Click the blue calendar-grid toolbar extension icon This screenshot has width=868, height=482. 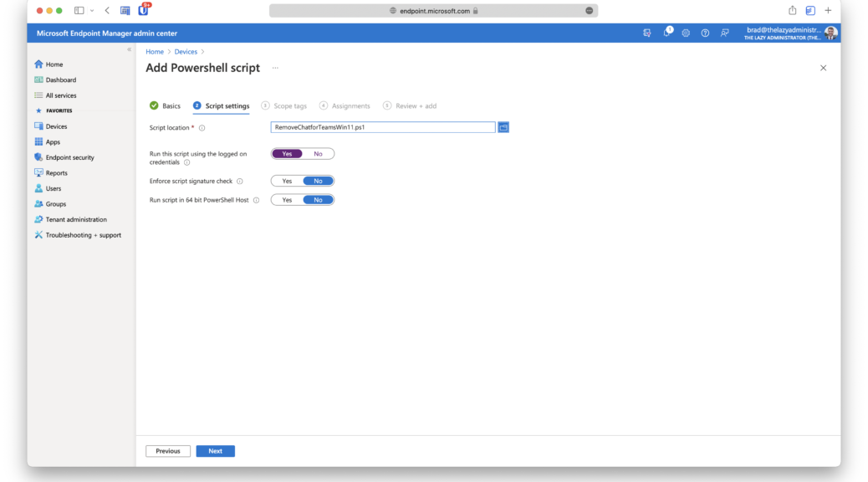coord(125,11)
